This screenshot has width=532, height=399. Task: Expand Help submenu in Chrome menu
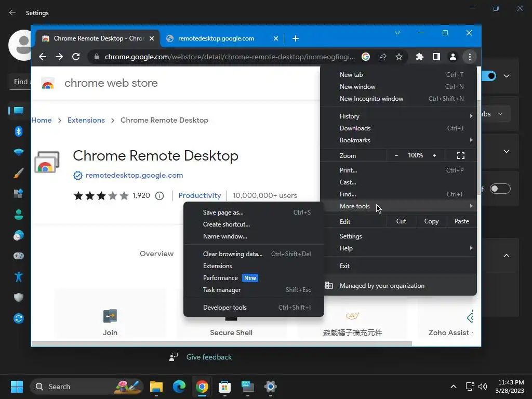click(x=398, y=248)
